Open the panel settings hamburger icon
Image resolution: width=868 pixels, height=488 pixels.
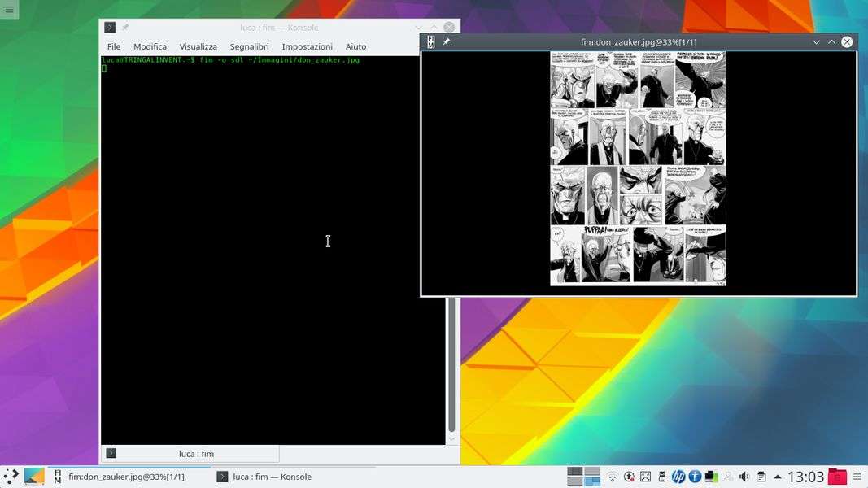pos(857,477)
